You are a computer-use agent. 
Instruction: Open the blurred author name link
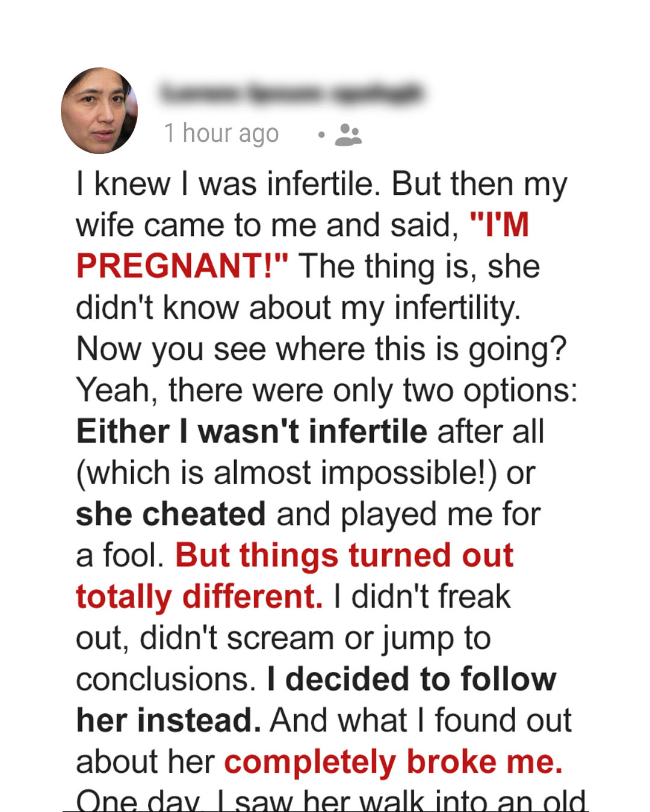(292, 94)
